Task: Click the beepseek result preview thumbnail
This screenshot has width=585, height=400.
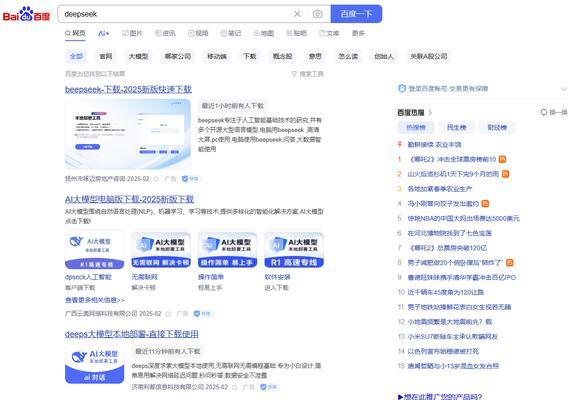Action: click(128, 134)
